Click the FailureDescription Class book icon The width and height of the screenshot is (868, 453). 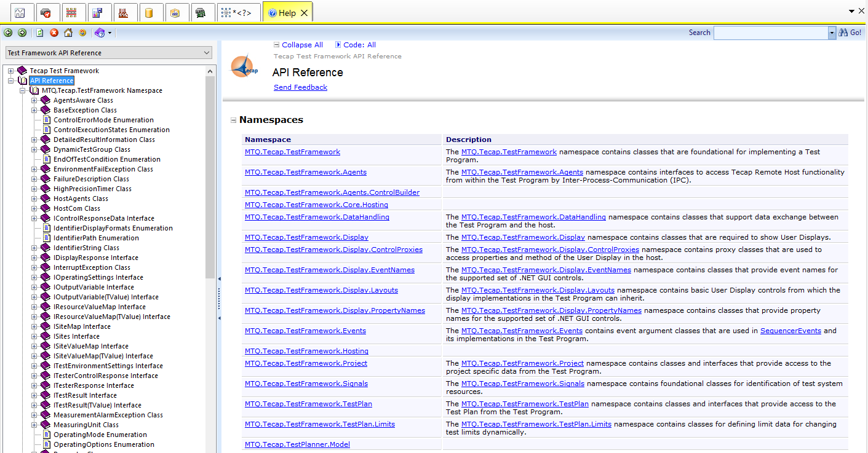point(45,179)
